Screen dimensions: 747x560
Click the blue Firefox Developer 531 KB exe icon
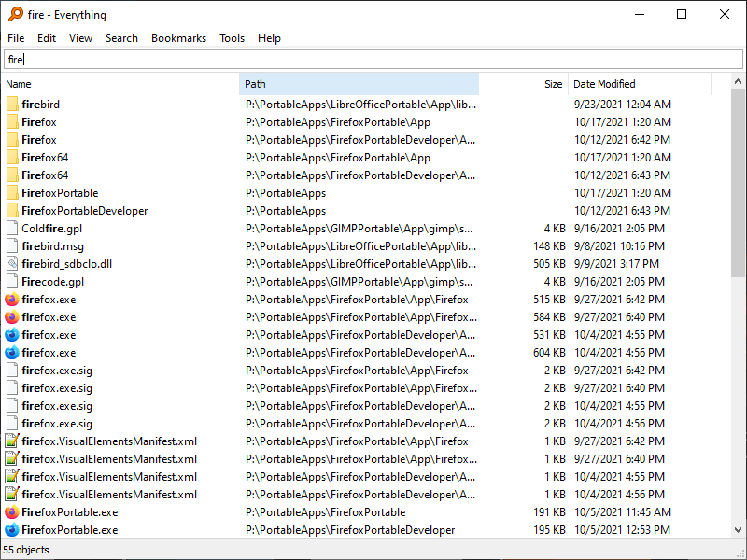click(x=12, y=335)
